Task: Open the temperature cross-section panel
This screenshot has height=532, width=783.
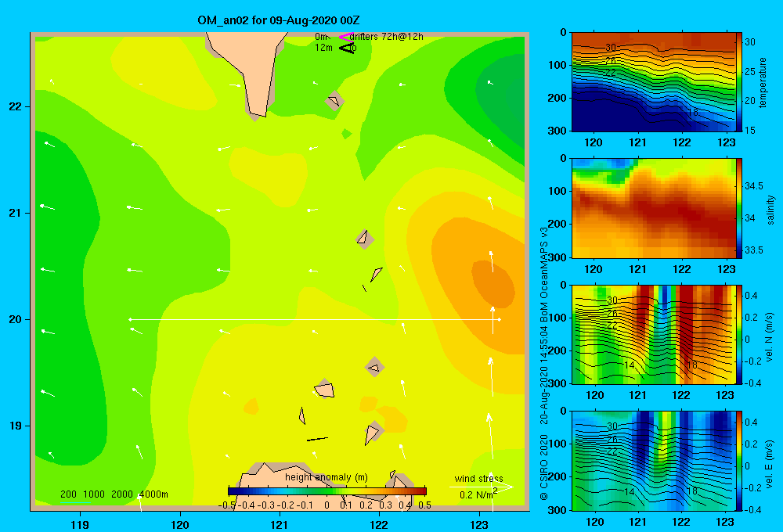Action: [x=654, y=82]
